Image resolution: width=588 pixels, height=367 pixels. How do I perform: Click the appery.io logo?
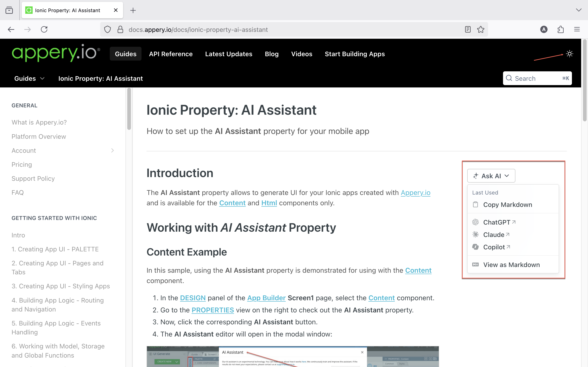click(x=56, y=53)
